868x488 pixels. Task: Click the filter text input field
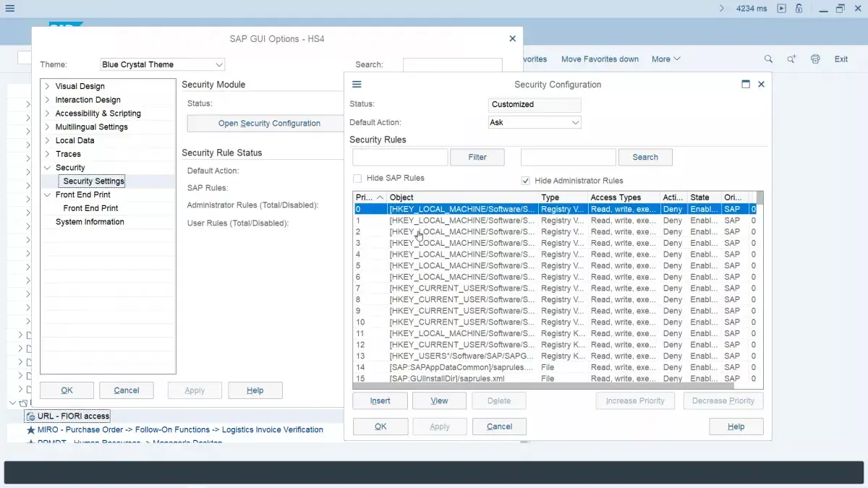pos(400,157)
